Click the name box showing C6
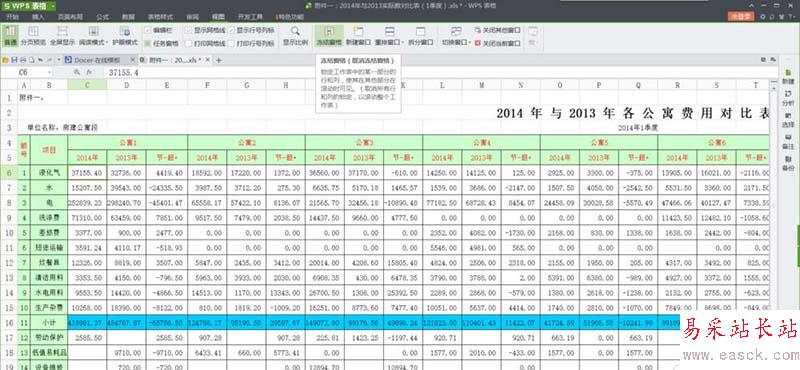This screenshot has height=370, width=800. (28, 73)
